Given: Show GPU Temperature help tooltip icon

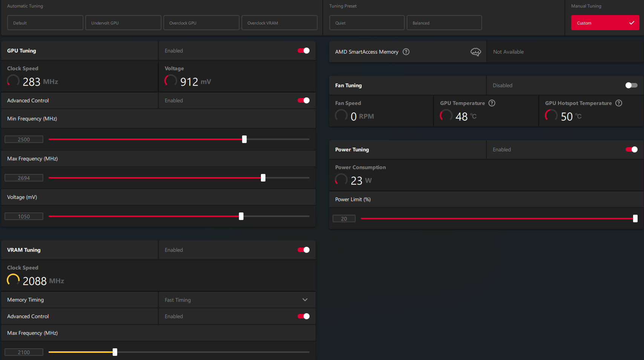Looking at the screenshot, I should 492,103.
